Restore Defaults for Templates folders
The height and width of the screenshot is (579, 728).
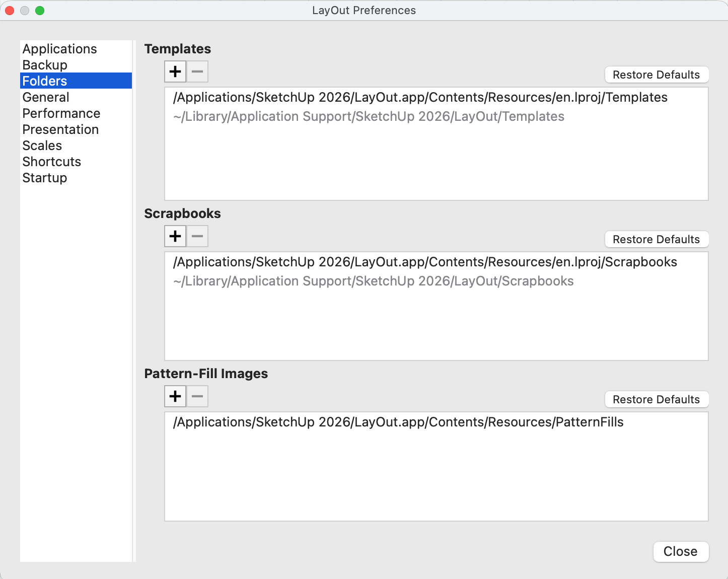click(657, 75)
